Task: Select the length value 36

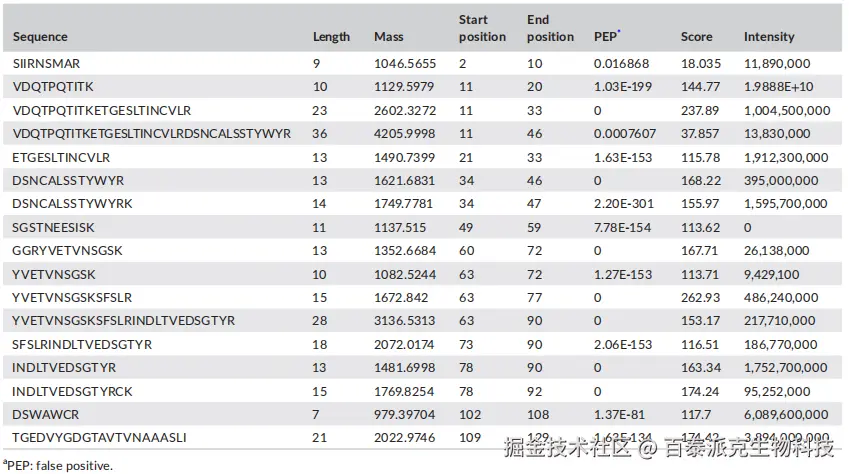Action: pos(320,134)
